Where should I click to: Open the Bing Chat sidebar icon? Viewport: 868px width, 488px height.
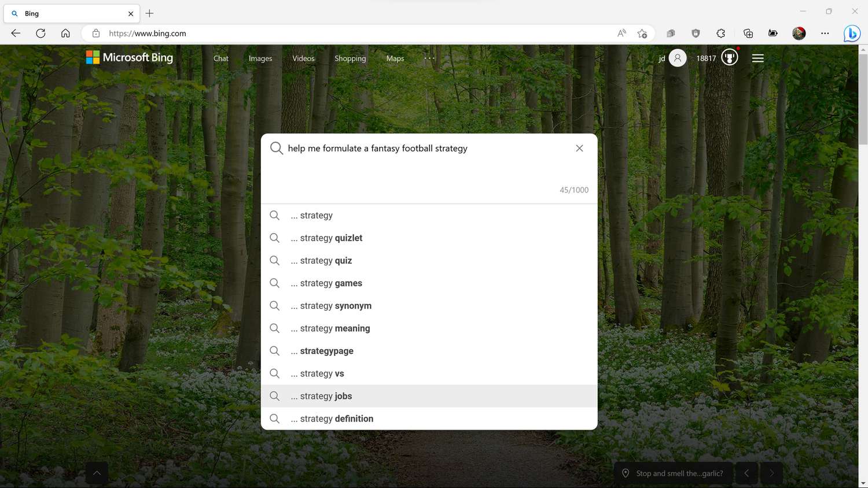pyautogui.click(x=851, y=34)
